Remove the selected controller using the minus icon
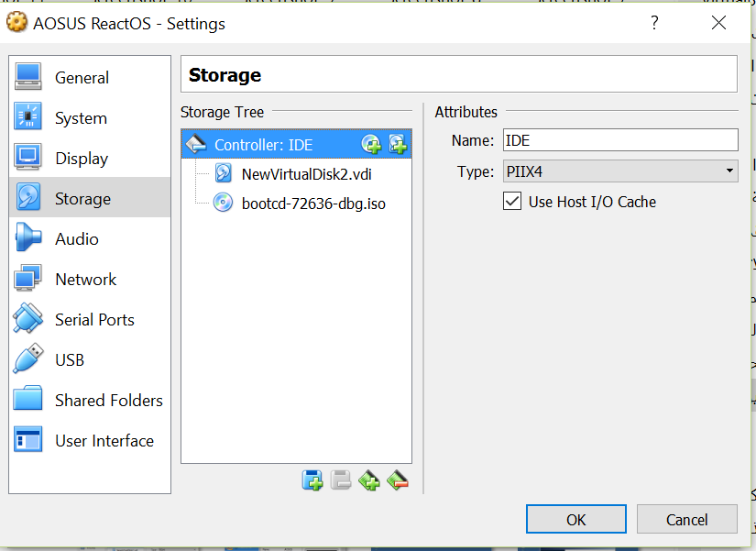 pyautogui.click(x=398, y=479)
